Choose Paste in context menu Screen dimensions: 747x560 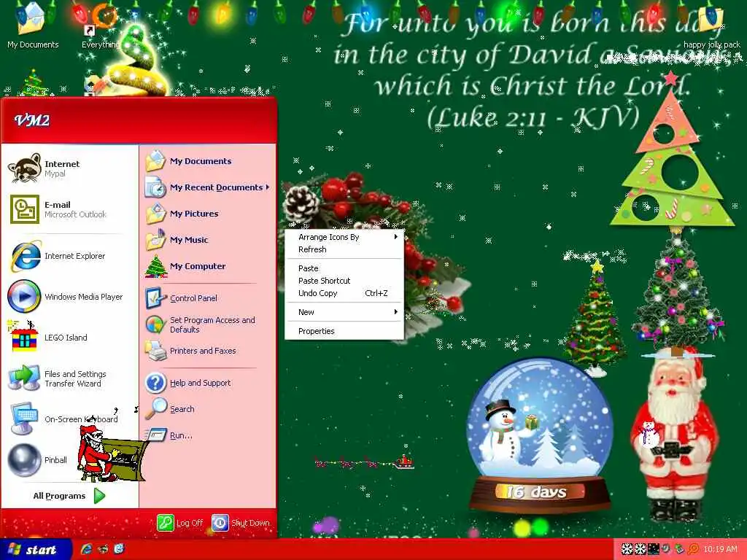pos(344,268)
